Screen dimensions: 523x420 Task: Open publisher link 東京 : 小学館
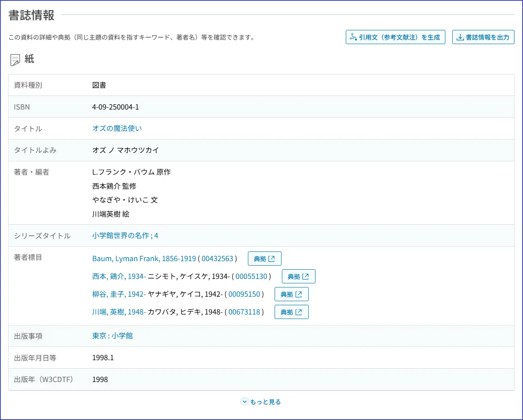(x=112, y=336)
